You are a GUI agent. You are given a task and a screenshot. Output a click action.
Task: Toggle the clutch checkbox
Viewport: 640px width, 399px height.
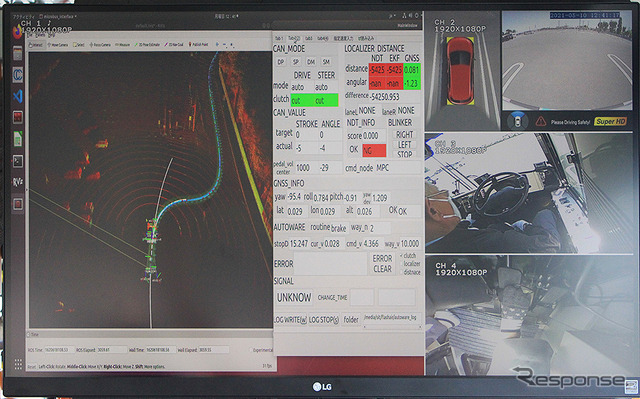coord(401,256)
